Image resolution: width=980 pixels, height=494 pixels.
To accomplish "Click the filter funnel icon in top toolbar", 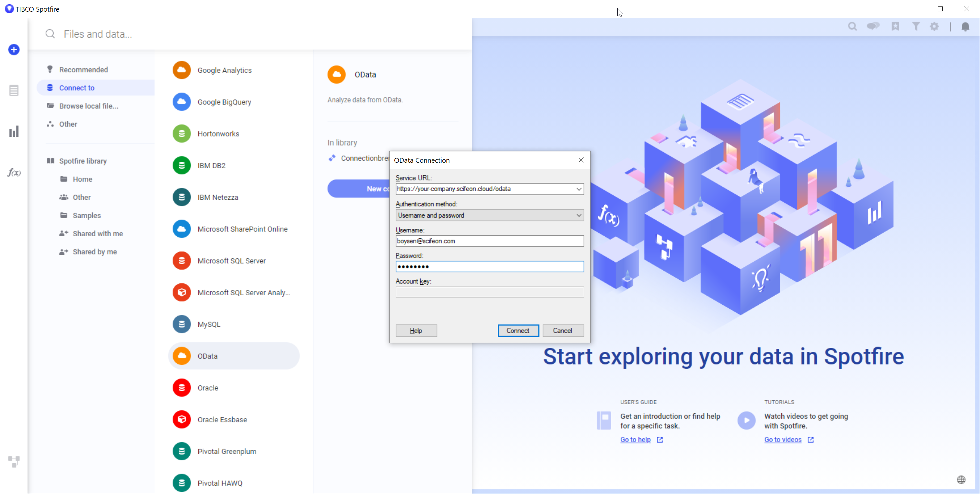I will click(x=916, y=26).
